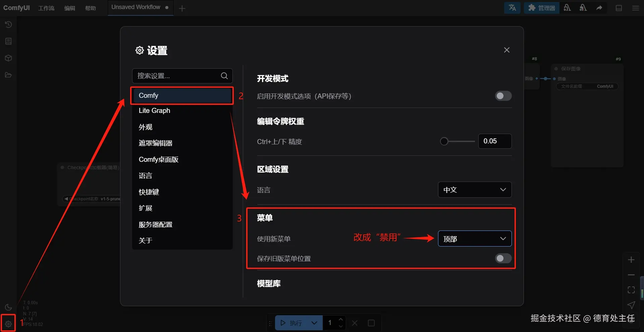This screenshot has height=332, width=644.
Task: Click the 保存图像 node title on canvas
Action: click(571, 69)
